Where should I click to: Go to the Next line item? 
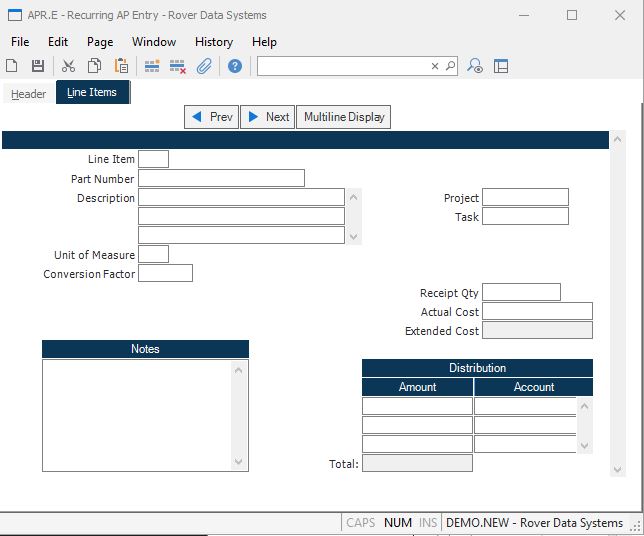pos(267,117)
